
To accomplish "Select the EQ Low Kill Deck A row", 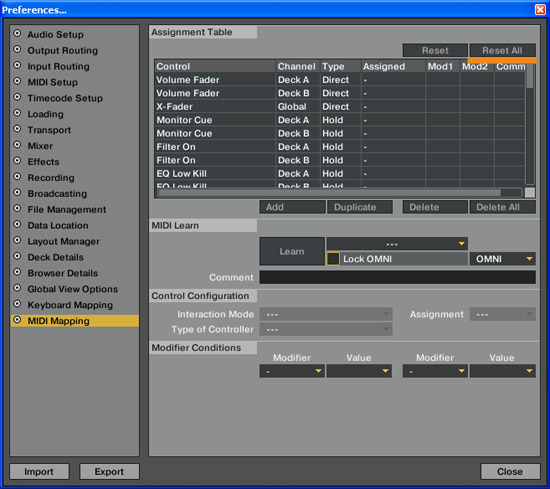I will click(340, 173).
